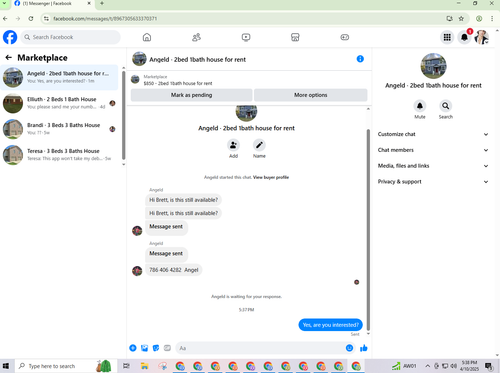Reload the browser page
The height and width of the screenshot is (373, 500).
point(31,19)
